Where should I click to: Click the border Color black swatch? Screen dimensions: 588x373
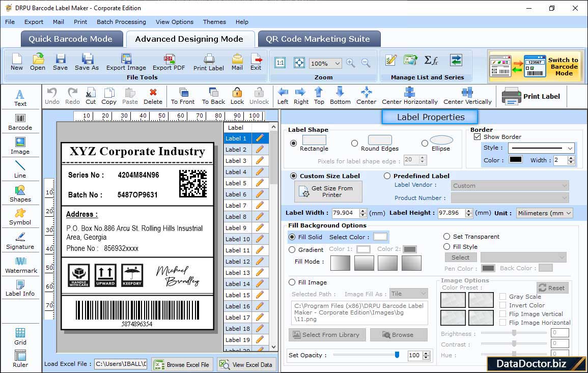515,160
